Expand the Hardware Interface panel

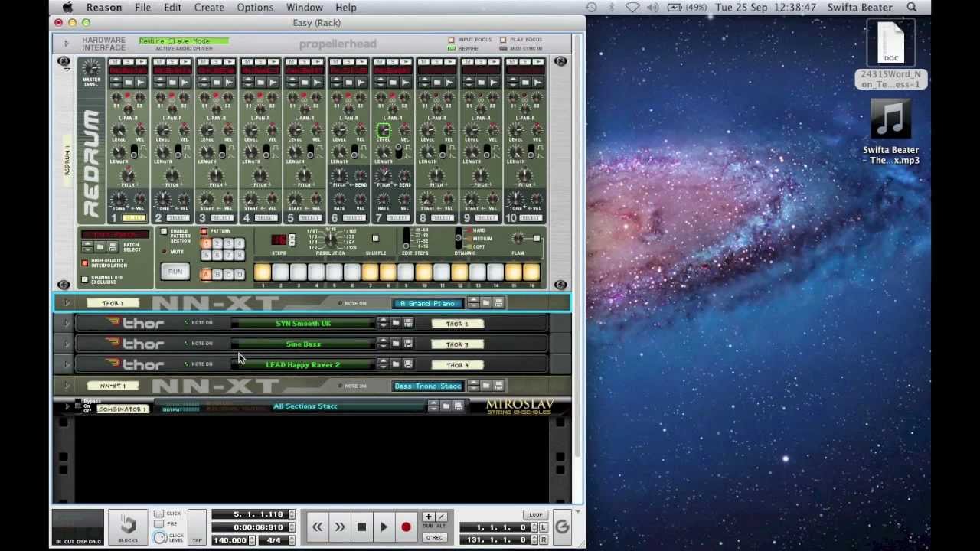[x=66, y=43]
